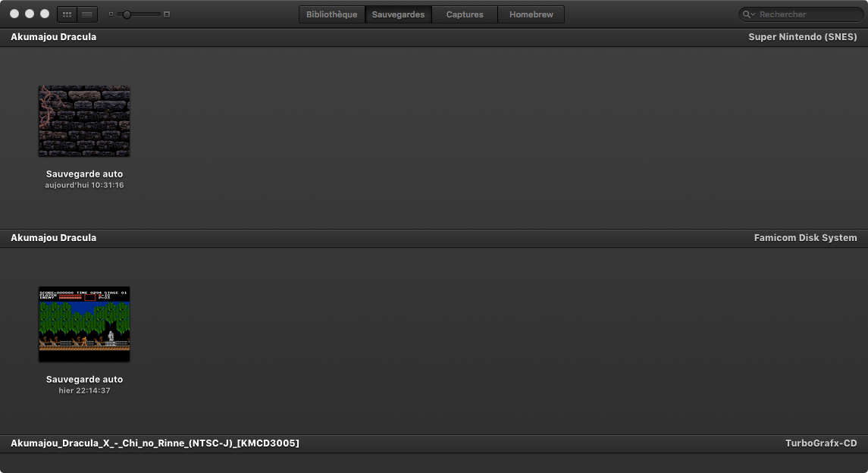Viewport: 868px width, 473px height.
Task: Zoom the window with the third traffic light
Action: pos(45,14)
